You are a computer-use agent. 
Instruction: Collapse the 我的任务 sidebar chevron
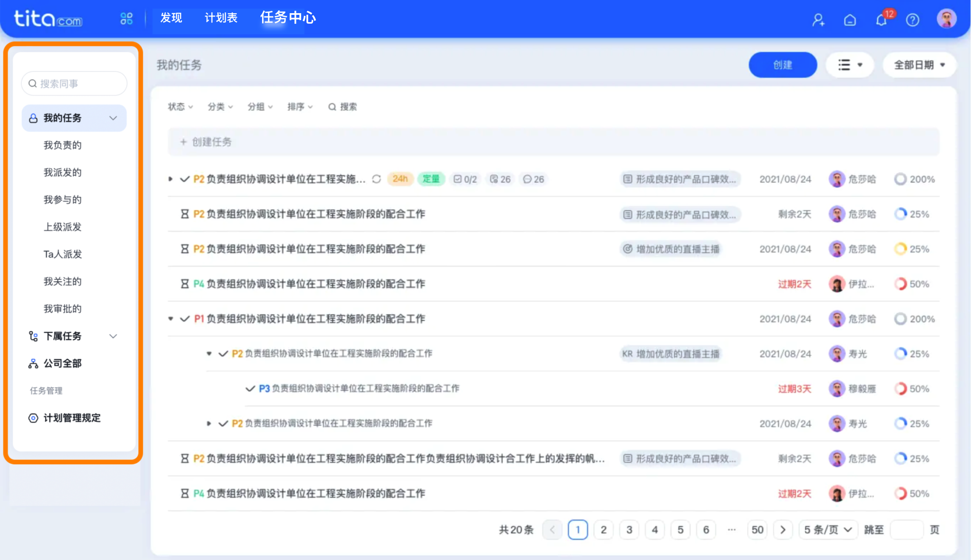[x=113, y=118]
